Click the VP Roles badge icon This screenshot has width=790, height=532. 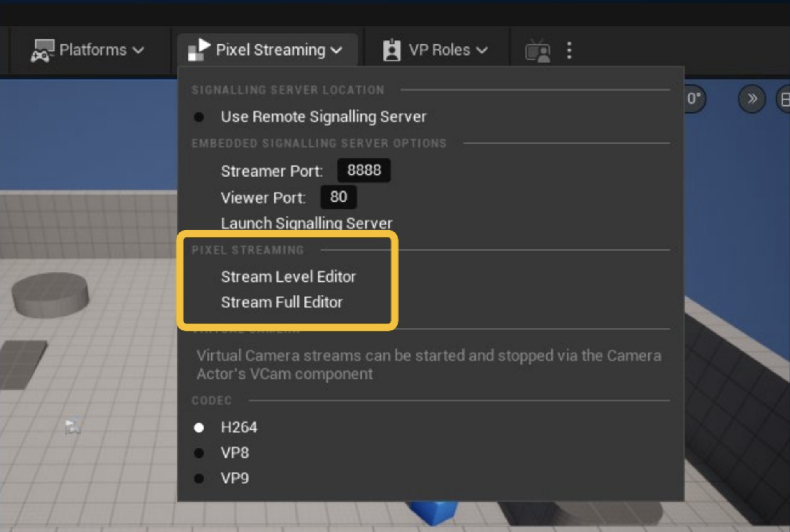click(392, 51)
